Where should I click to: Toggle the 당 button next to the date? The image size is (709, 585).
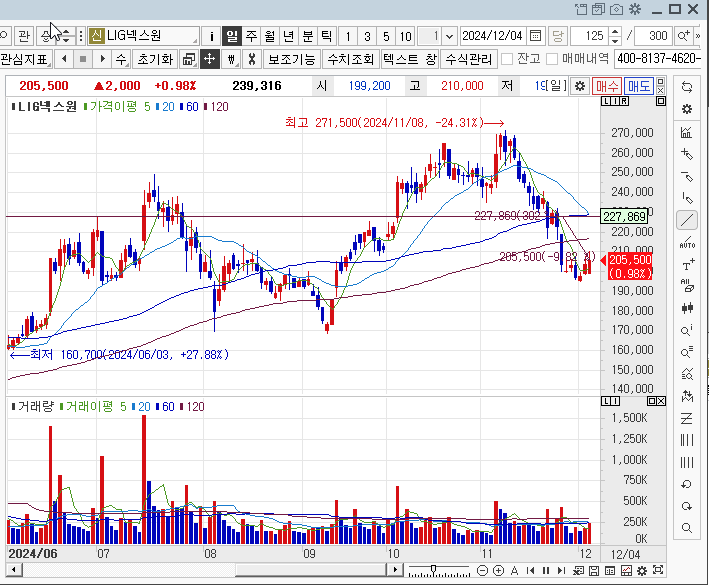click(x=557, y=35)
